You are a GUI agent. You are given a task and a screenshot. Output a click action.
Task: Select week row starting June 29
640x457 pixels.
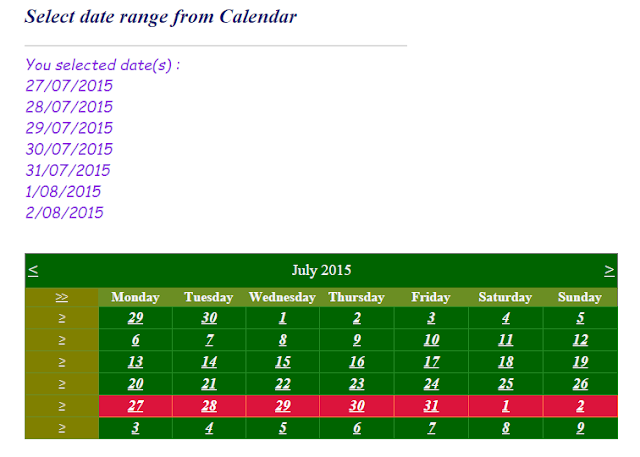62,318
